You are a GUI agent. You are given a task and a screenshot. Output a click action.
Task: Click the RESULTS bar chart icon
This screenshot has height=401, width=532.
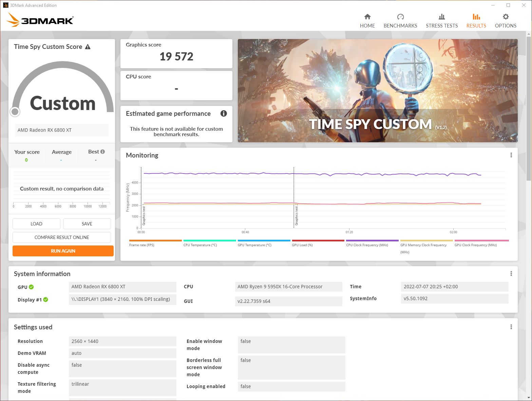click(476, 17)
